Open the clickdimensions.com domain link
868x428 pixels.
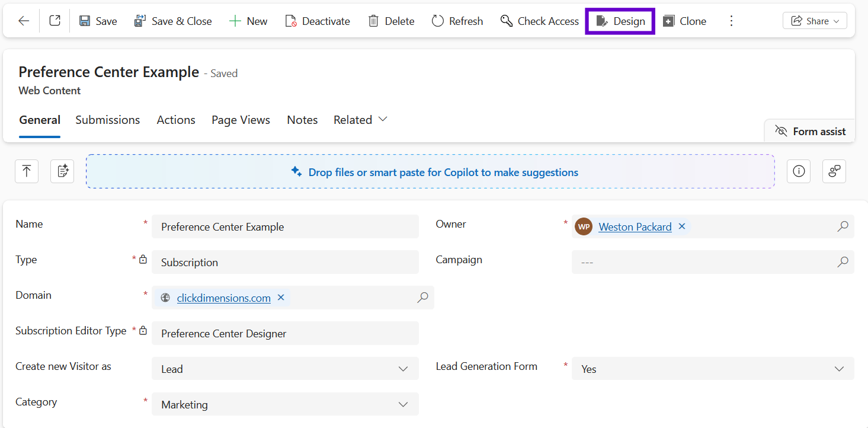point(224,298)
